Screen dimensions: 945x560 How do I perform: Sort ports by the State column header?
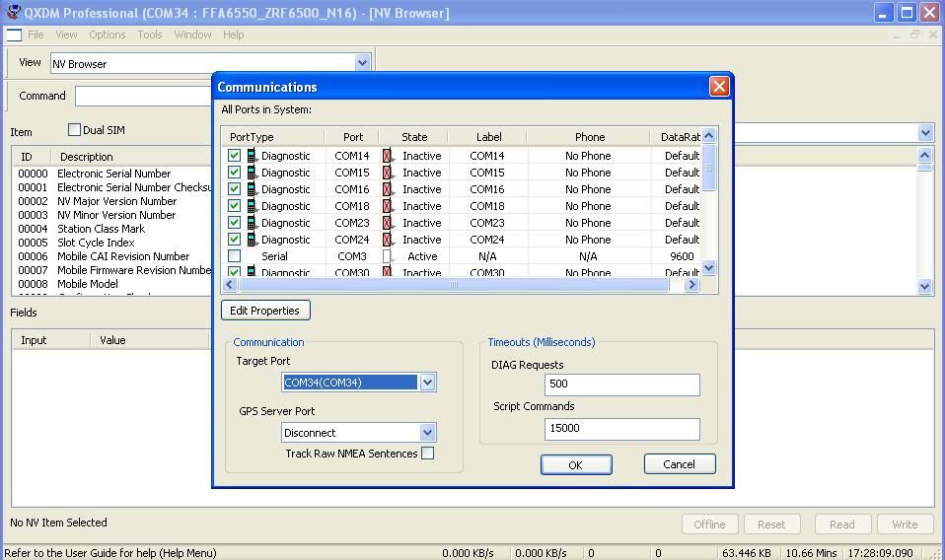[x=414, y=137]
